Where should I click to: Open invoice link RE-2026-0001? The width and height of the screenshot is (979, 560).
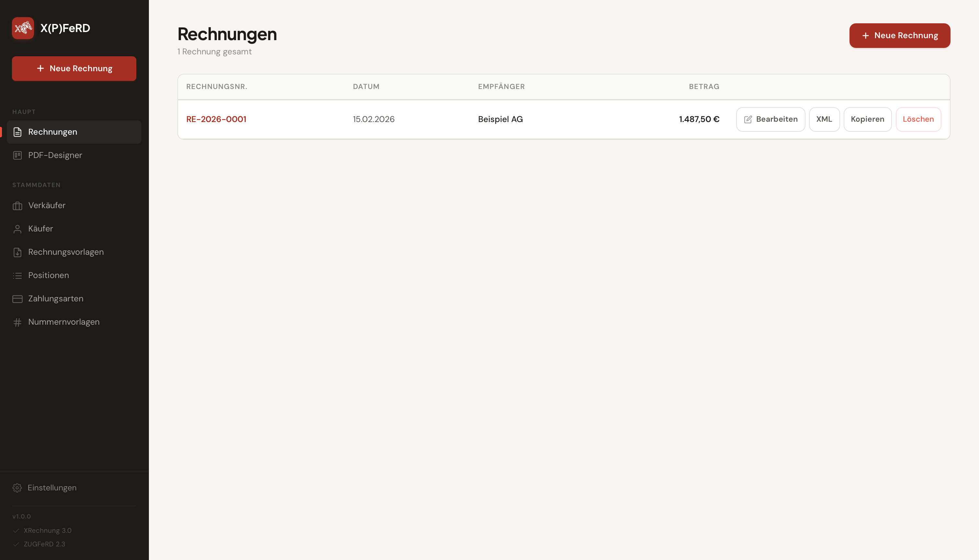pyautogui.click(x=216, y=119)
